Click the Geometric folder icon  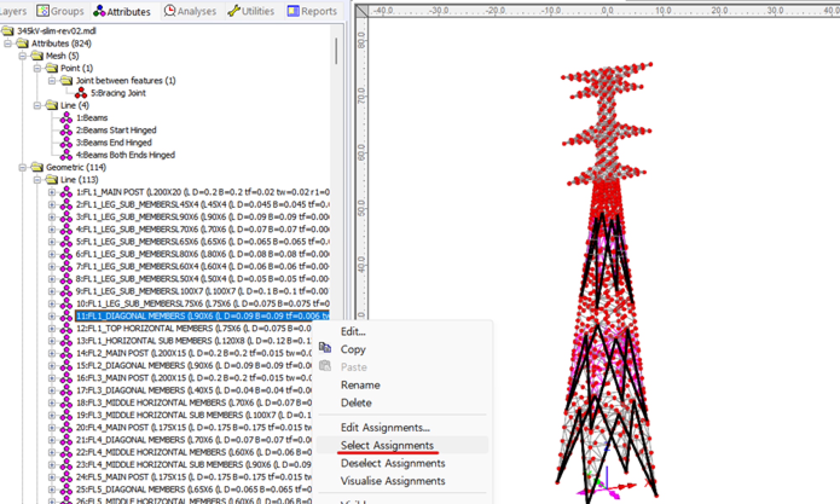click(x=37, y=167)
